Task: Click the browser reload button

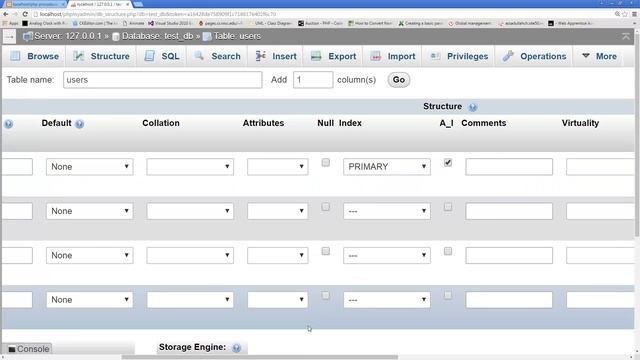Action: [x=25, y=14]
